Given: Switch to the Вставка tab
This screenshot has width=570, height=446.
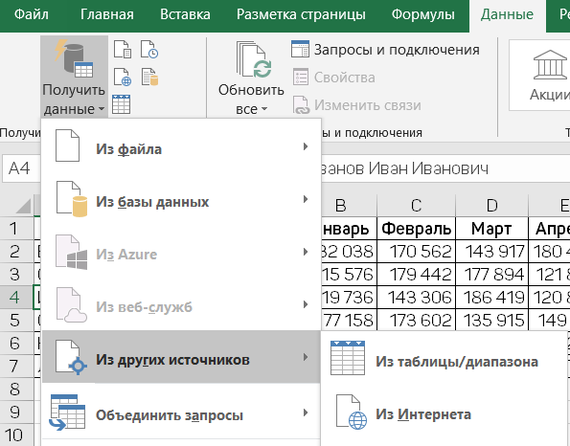Looking at the screenshot, I should 185,15.
